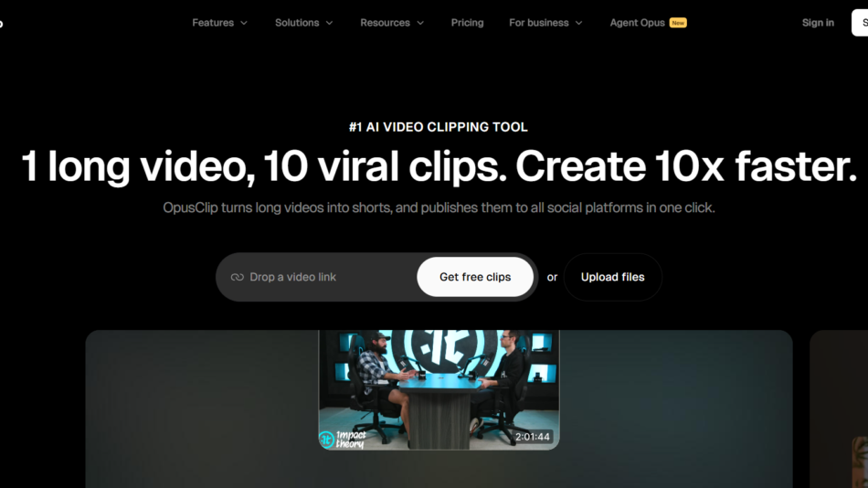
Task: Click the yellow New badge
Action: 678,23
